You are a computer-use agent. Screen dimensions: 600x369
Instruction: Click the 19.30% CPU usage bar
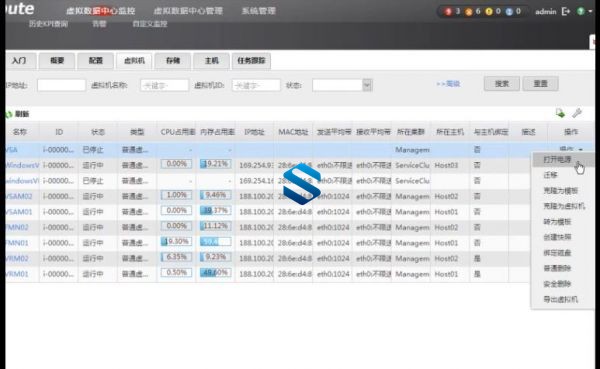pos(176,242)
